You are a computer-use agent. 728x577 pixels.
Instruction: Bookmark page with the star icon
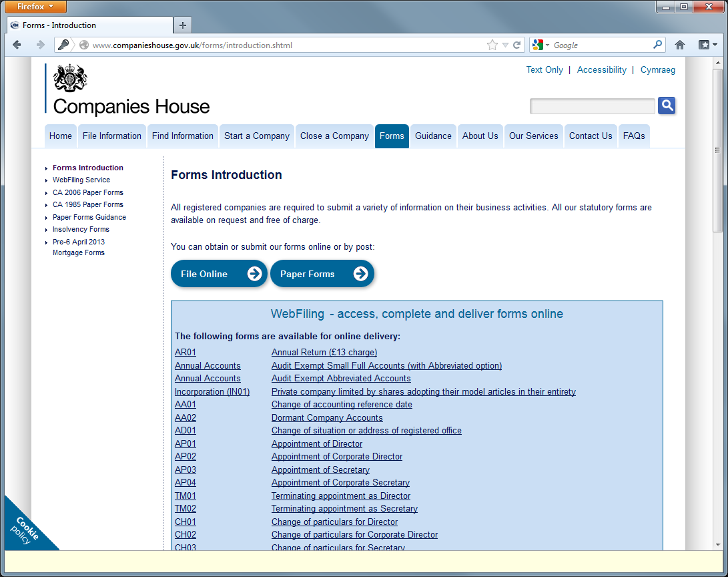click(492, 45)
